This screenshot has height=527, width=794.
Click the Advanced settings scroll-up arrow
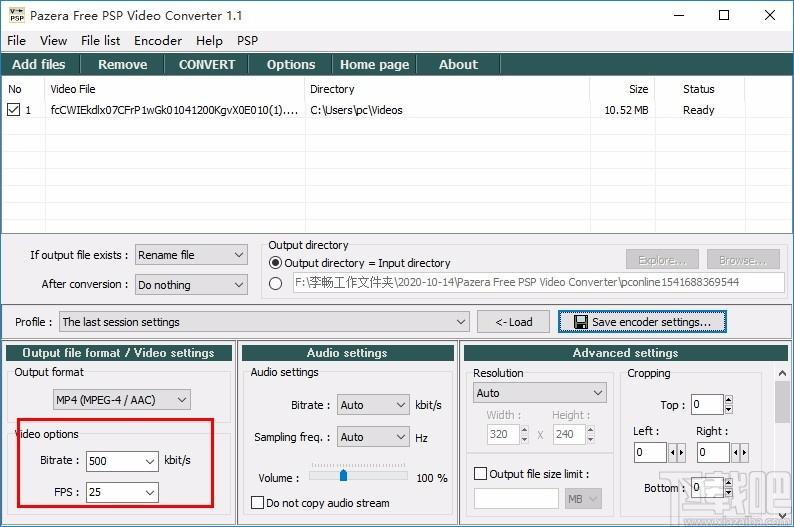click(x=782, y=374)
